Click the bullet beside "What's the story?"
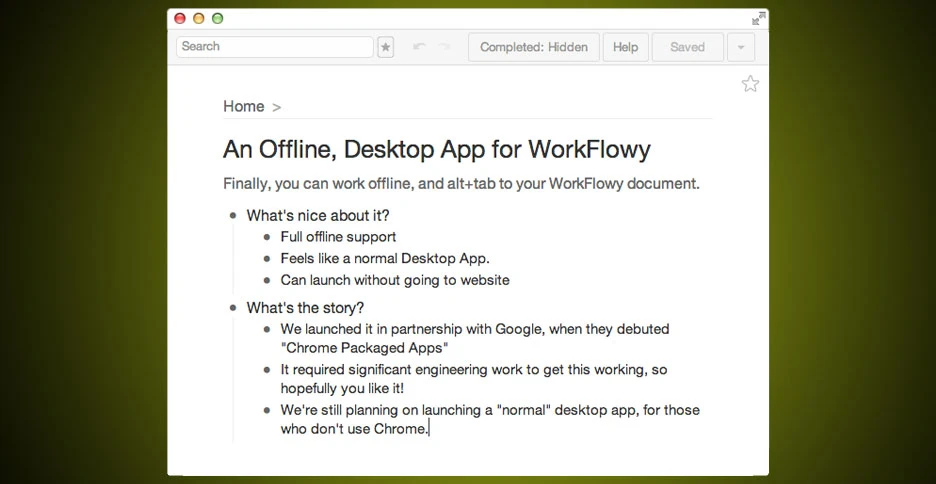936x484 pixels. click(x=233, y=308)
